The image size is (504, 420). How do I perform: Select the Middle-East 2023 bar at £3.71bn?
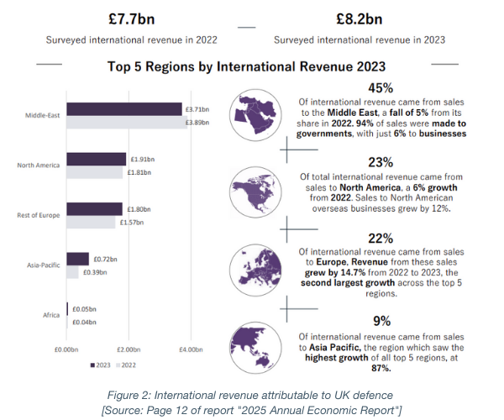point(124,109)
